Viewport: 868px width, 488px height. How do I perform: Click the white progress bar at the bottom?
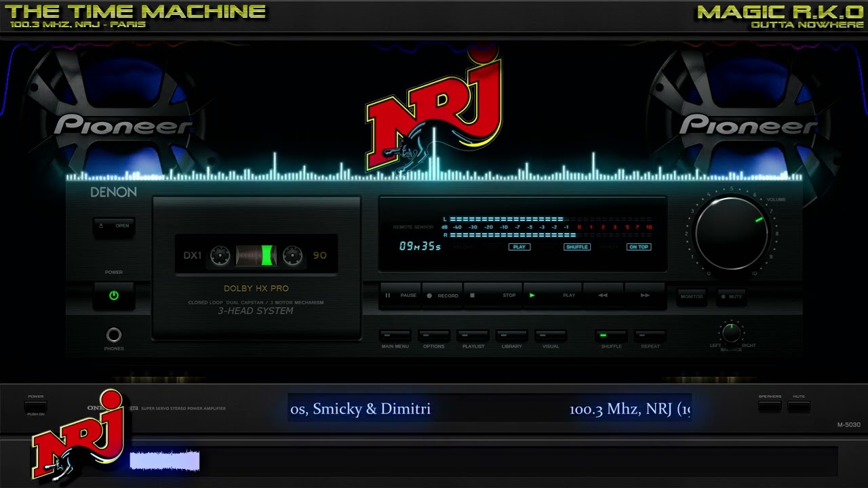(x=165, y=461)
